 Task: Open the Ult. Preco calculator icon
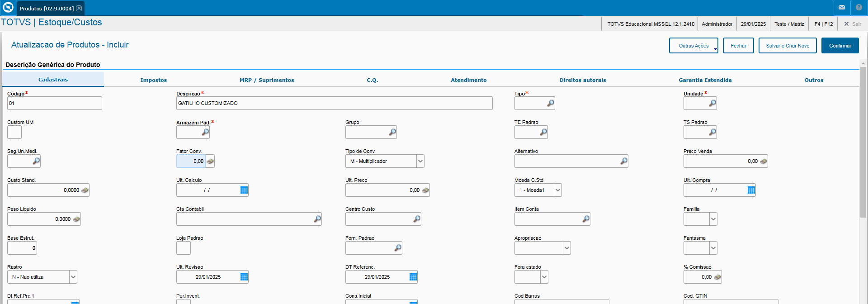[425, 190]
